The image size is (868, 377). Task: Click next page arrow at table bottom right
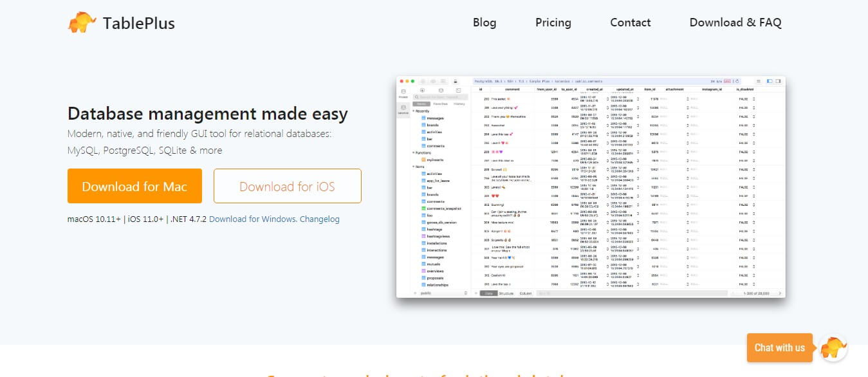pos(780,293)
